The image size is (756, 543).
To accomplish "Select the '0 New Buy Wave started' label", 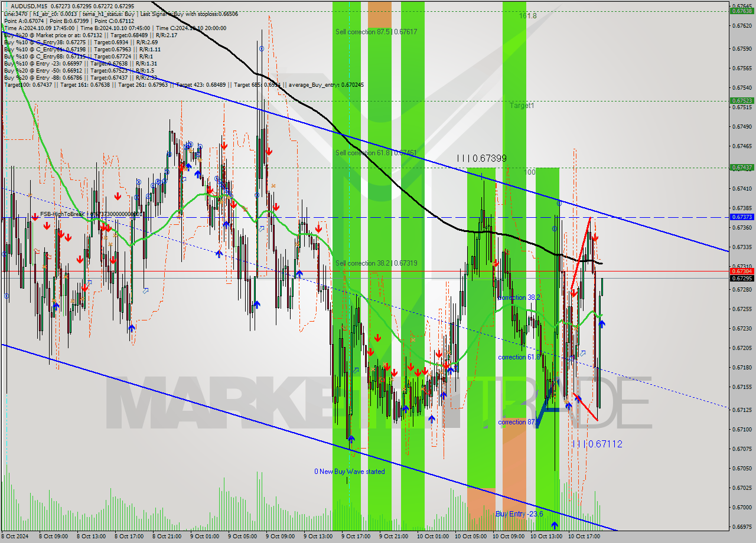I will point(349,472).
